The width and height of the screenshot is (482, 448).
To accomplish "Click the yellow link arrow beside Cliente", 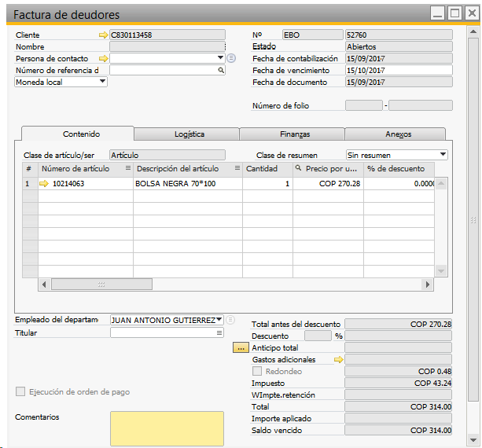I will pyautogui.click(x=102, y=35).
